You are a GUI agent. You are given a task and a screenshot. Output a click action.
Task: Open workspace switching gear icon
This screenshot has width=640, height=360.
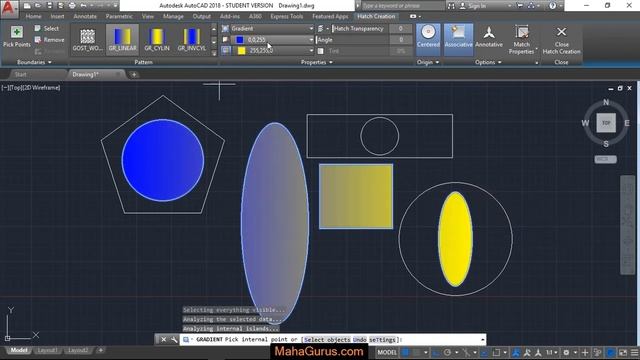566,352
